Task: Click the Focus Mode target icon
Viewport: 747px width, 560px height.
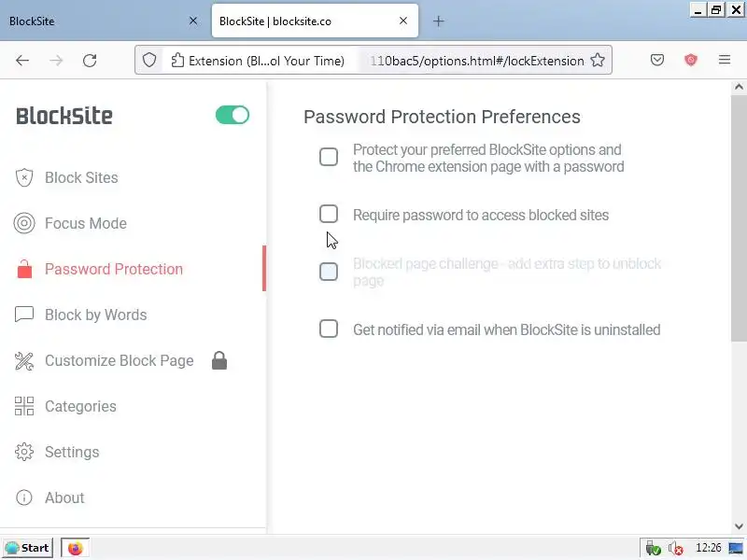Action: pyautogui.click(x=24, y=223)
